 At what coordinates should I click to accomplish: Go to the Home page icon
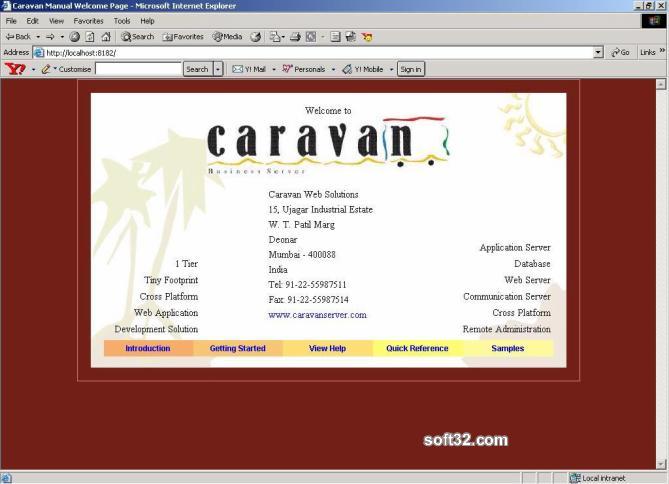coord(106,37)
